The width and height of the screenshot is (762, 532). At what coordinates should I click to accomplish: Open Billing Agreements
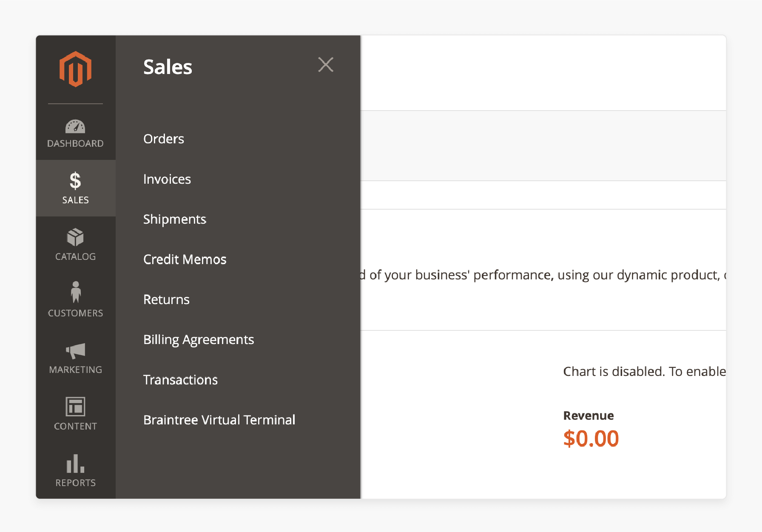(x=199, y=339)
